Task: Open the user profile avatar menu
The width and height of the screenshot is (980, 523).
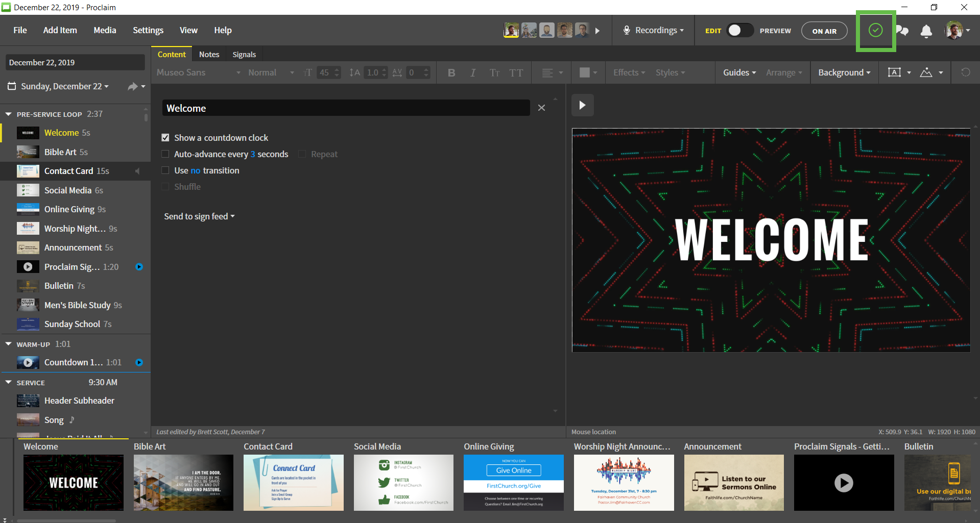Action: click(957, 31)
